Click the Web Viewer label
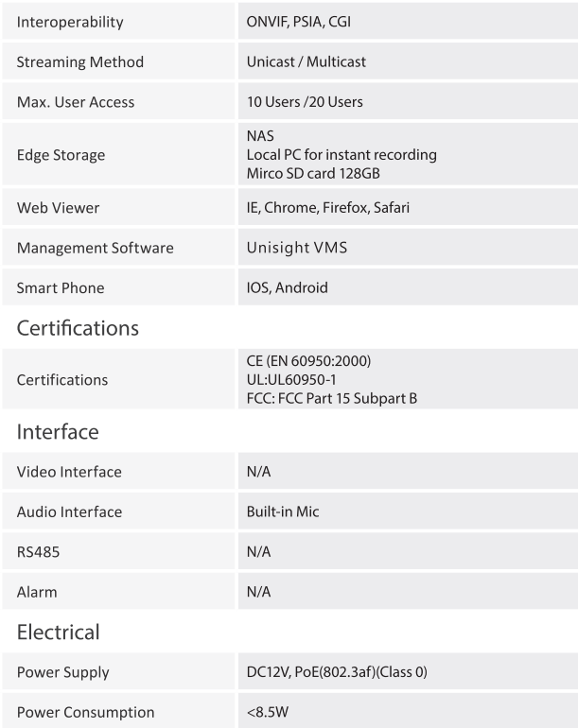 point(58,208)
